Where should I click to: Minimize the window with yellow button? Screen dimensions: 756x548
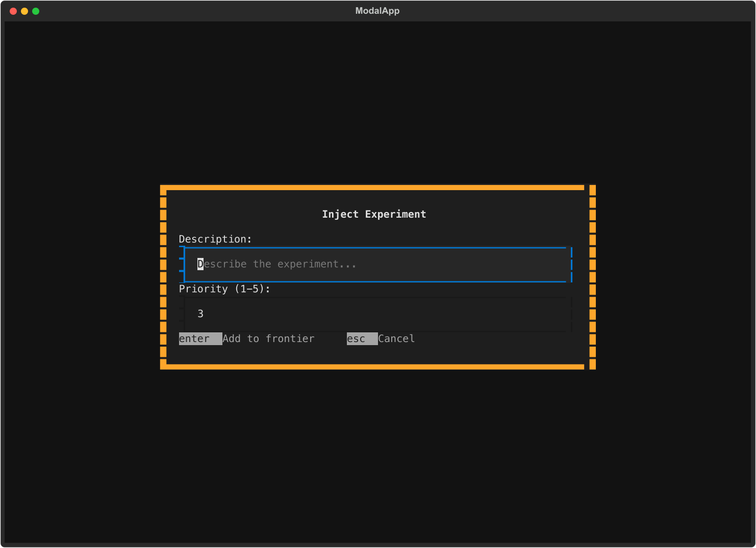pos(24,11)
